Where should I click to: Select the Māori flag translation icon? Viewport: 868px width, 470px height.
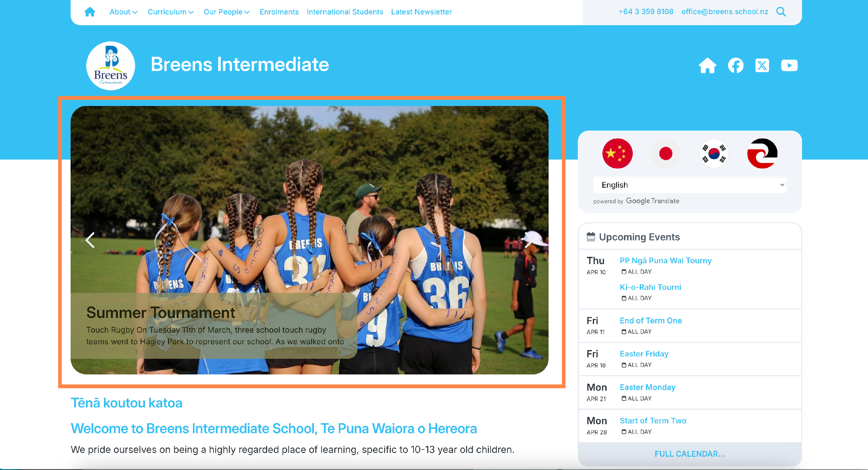762,153
